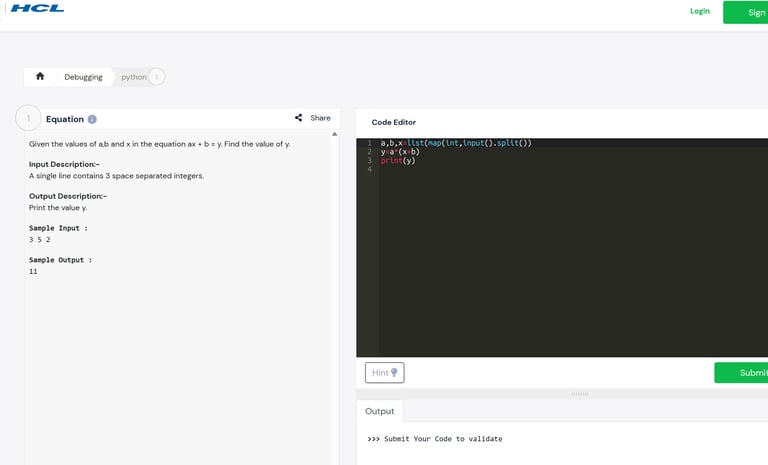Image resolution: width=768 pixels, height=465 pixels.
Task: Switch to the Output tab
Action: [380, 411]
